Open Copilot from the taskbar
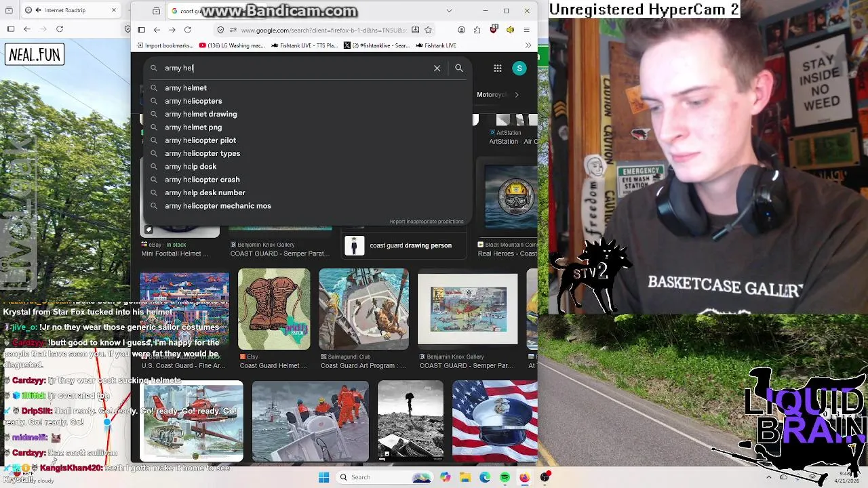 445,477
